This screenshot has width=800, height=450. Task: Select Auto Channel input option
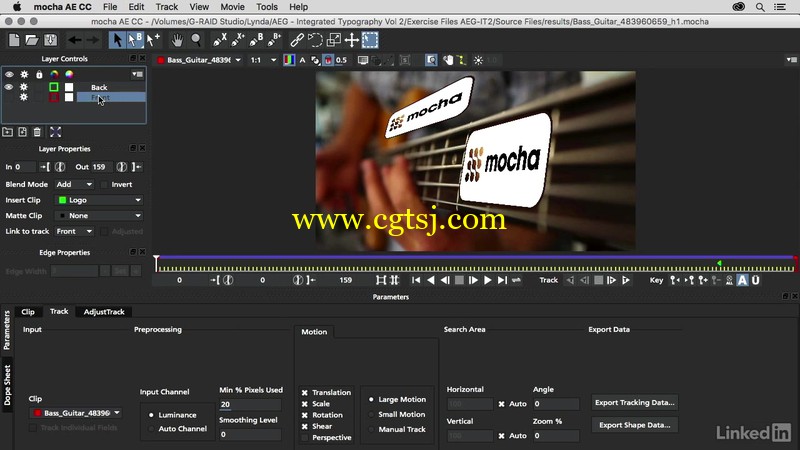click(x=151, y=429)
